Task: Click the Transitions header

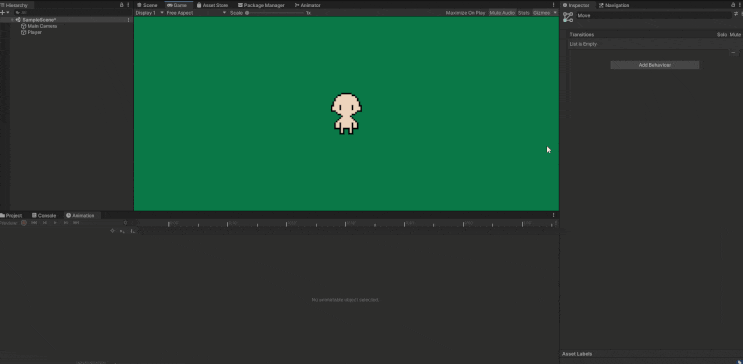Action: tap(581, 35)
